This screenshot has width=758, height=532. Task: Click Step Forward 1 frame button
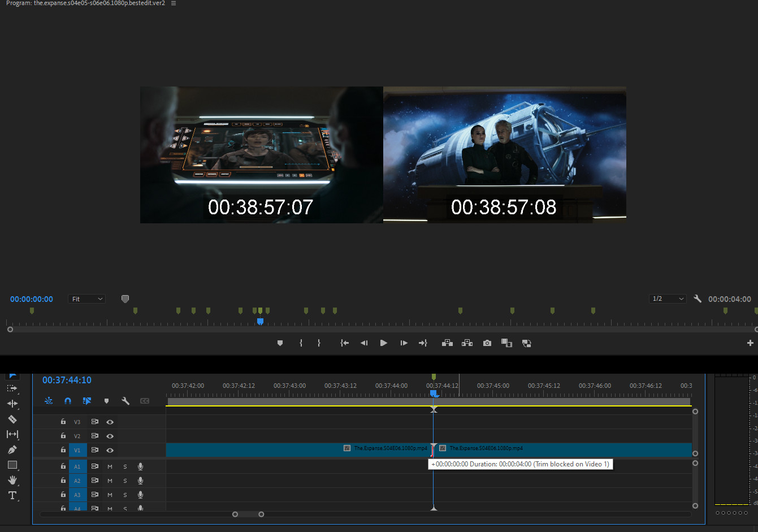coord(404,343)
